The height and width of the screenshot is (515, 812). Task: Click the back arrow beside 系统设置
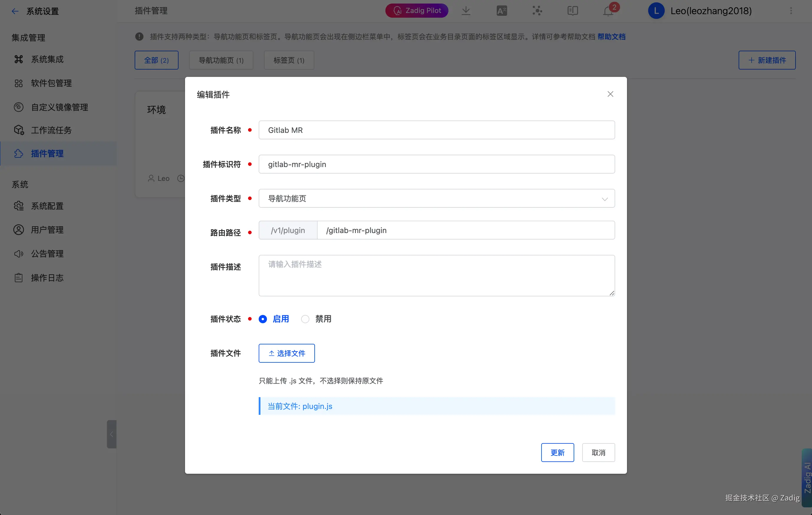tap(15, 11)
